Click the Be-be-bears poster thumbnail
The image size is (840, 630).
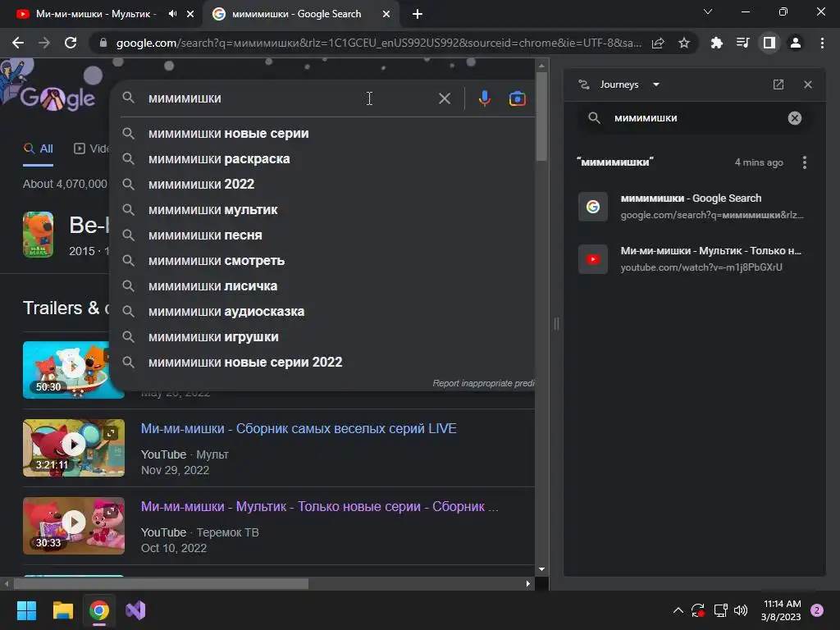(x=38, y=235)
